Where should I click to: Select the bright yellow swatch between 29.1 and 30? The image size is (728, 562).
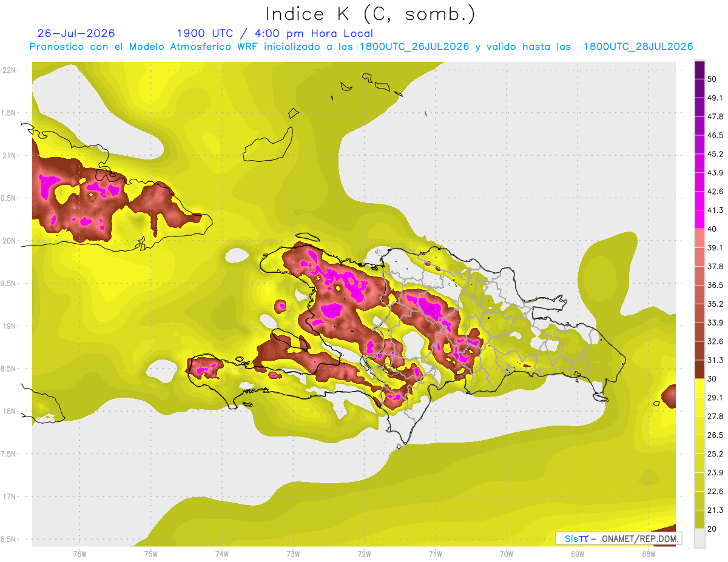tap(699, 388)
